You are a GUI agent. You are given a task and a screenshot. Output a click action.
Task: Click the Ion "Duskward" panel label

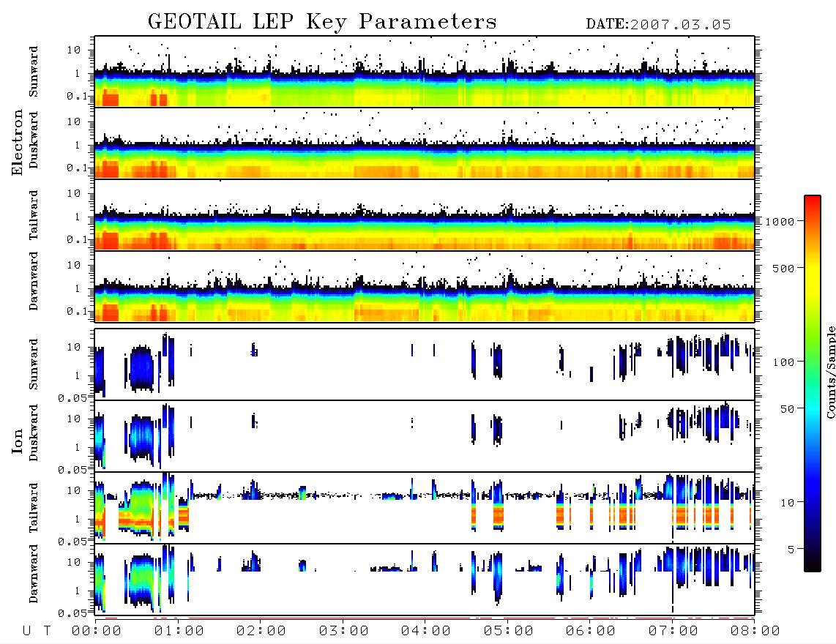tap(34, 433)
